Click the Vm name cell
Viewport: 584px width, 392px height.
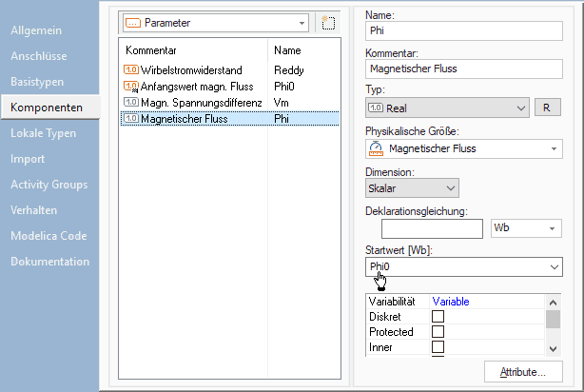click(x=282, y=103)
